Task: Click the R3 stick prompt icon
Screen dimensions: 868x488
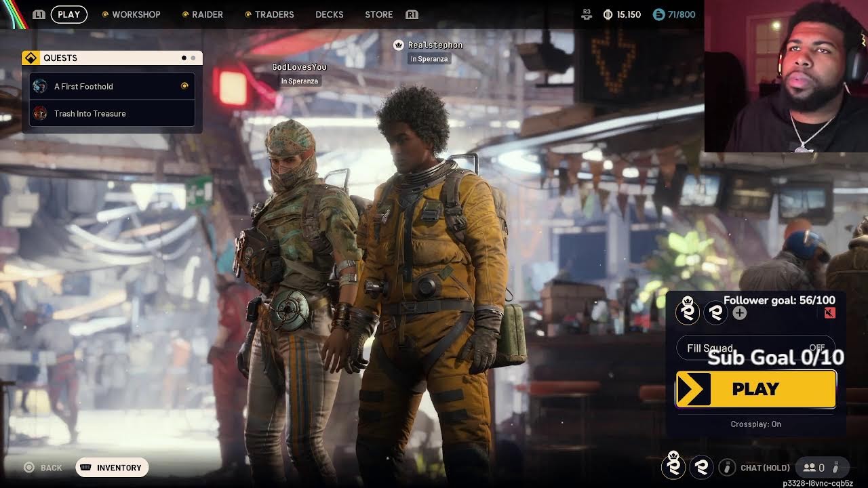Action: 587,13
